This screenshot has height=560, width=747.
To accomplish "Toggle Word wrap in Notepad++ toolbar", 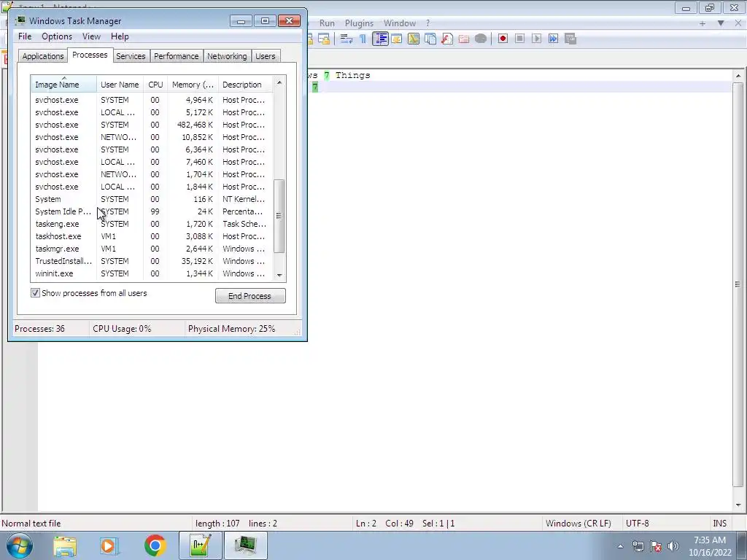I will pyautogui.click(x=347, y=39).
